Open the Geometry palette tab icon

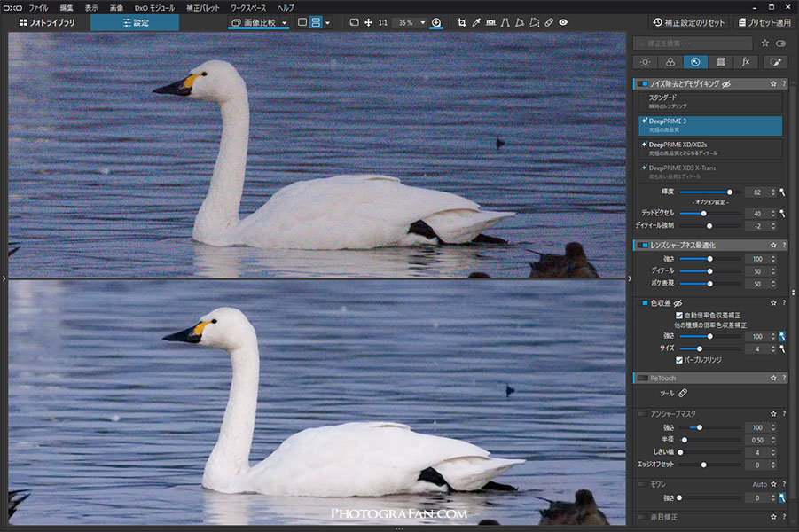(x=721, y=62)
